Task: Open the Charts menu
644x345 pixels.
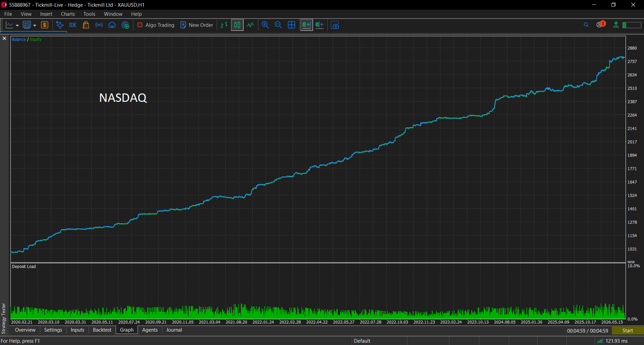Action: point(68,14)
